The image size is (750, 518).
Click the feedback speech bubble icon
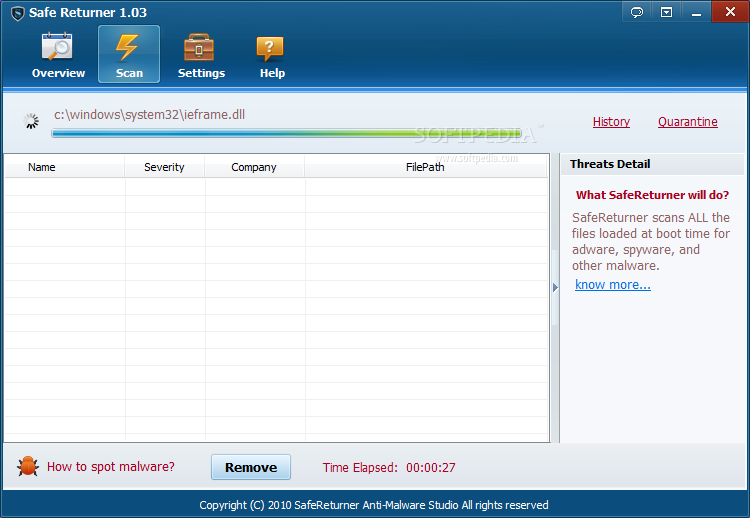(637, 12)
